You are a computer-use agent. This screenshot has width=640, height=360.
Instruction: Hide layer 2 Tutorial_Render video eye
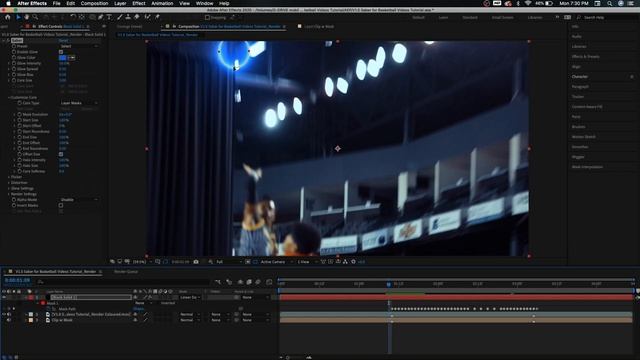[x=4, y=314]
